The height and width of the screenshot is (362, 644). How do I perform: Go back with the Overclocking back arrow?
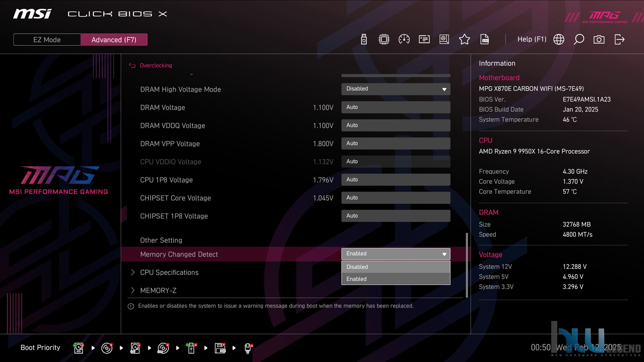tap(132, 65)
